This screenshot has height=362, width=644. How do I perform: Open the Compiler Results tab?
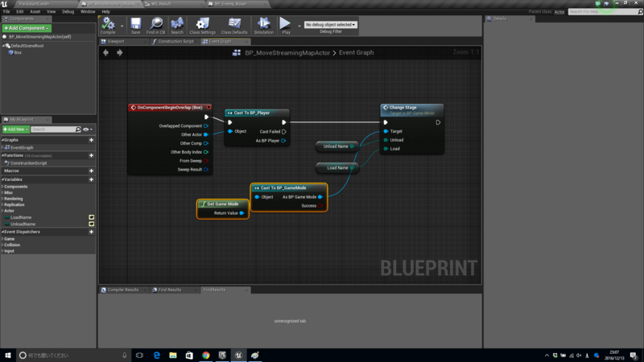click(x=123, y=290)
